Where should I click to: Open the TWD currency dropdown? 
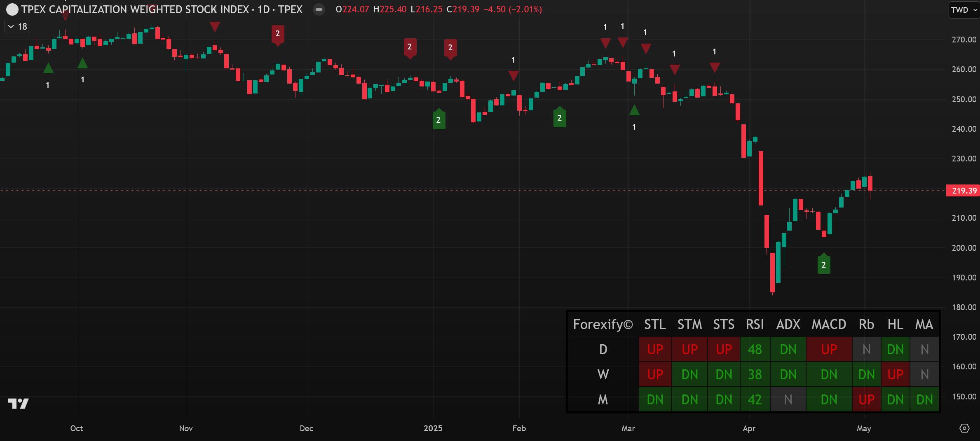coord(964,10)
